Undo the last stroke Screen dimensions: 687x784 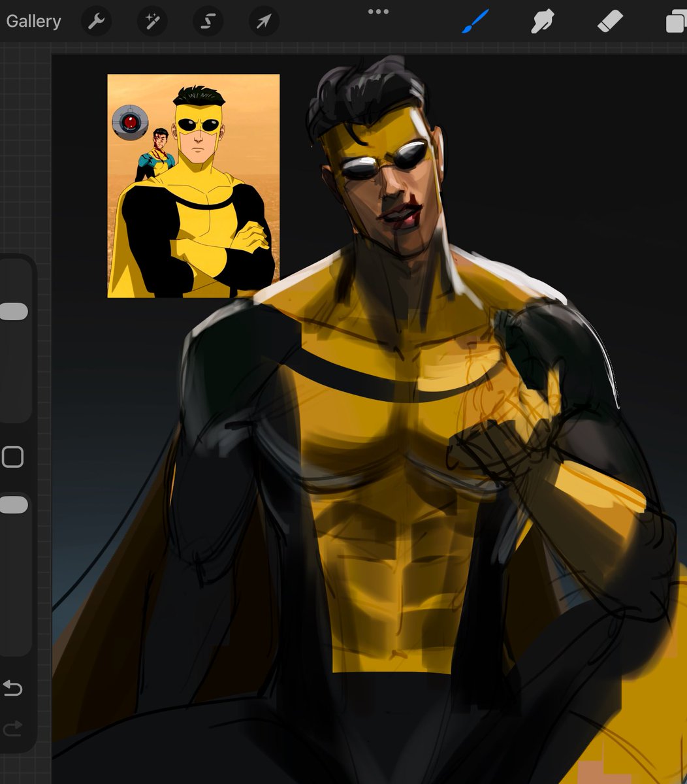[12, 688]
